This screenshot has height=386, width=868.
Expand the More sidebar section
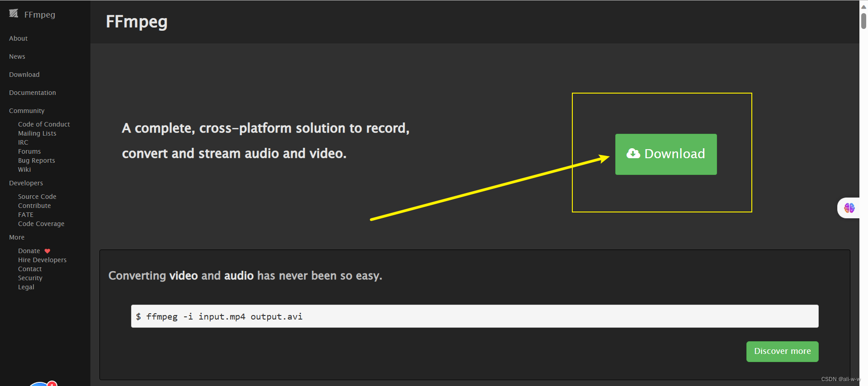pos(17,237)
